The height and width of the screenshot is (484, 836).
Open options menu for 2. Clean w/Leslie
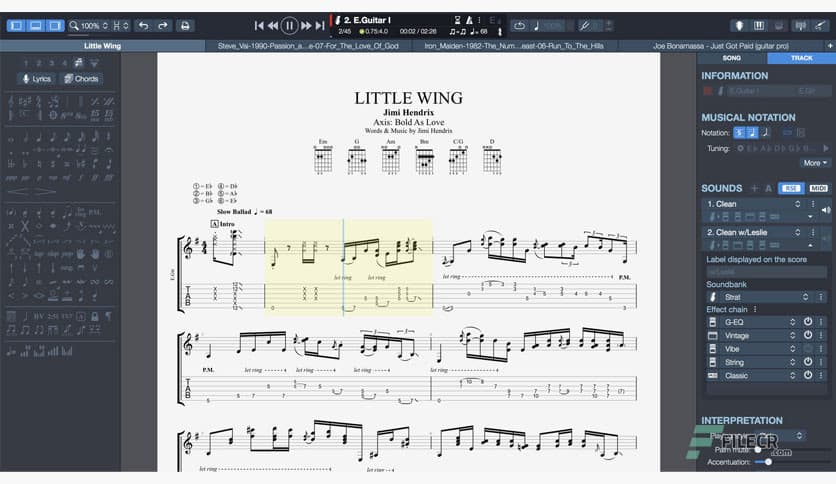pos(813,232)
